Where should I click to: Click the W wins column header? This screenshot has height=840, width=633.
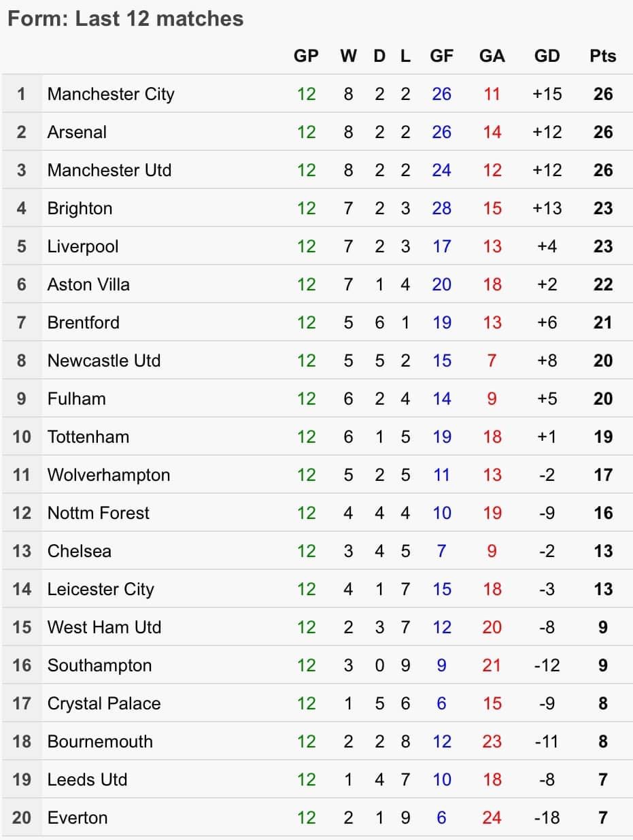(x=348, y=56)
